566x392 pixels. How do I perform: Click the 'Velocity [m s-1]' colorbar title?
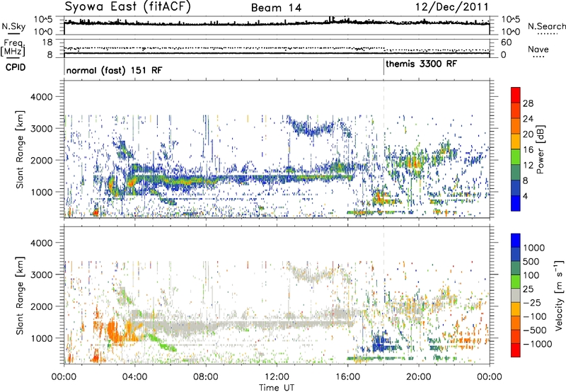(x=559, y=295)
